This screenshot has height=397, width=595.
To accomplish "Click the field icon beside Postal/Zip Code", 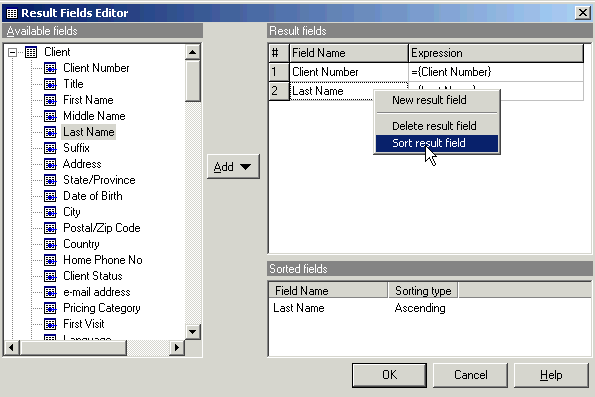I will [50, 228].
